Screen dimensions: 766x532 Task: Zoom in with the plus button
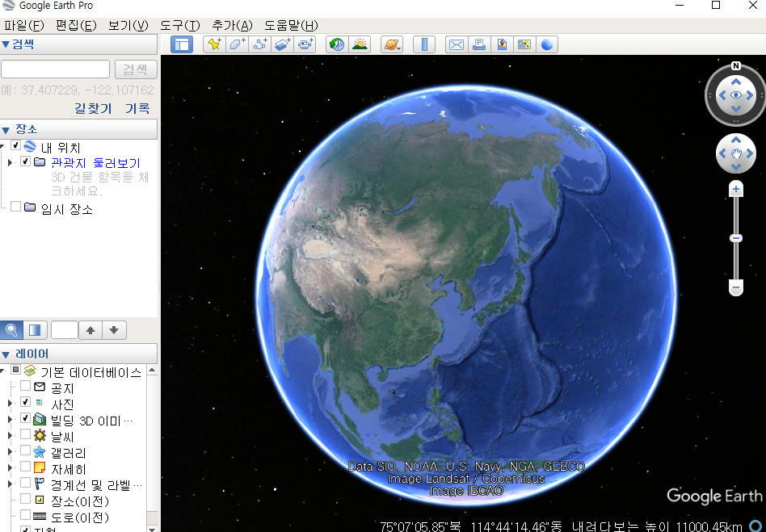tap(736, 189)
